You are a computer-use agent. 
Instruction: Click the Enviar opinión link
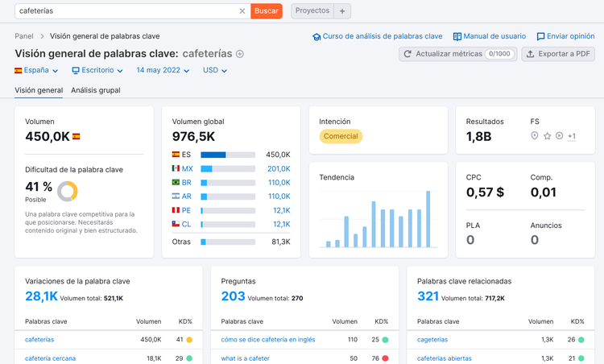click(x=566, y=36)
